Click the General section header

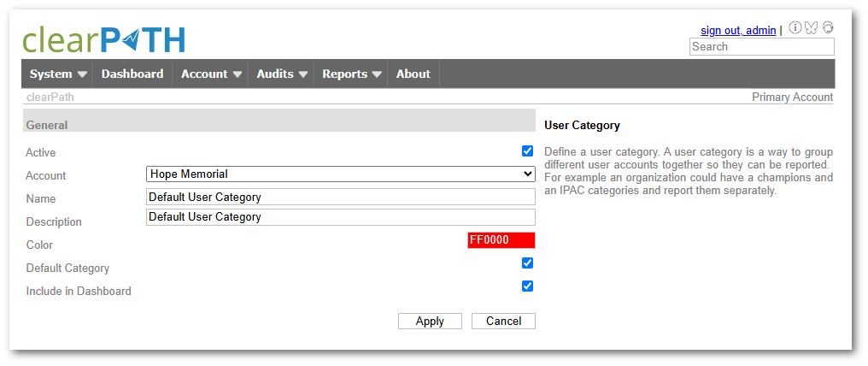click(x=279, y=121)
